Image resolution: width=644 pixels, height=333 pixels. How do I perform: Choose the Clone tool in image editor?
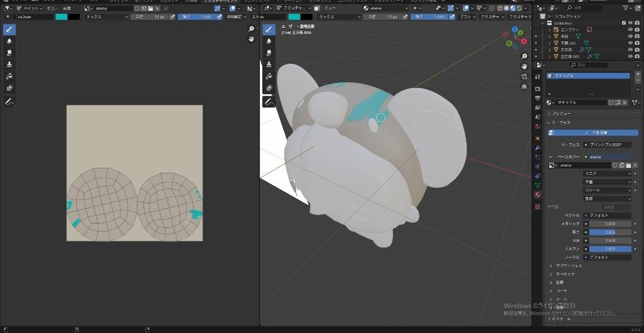pyautogui.click(x=9, y=64)
